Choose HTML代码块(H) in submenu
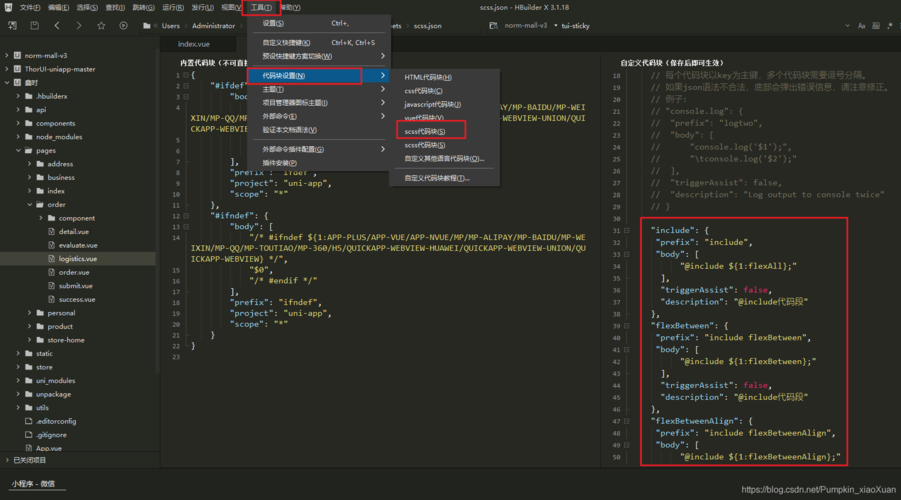This screenshot has width=901, height=500. 444,77
